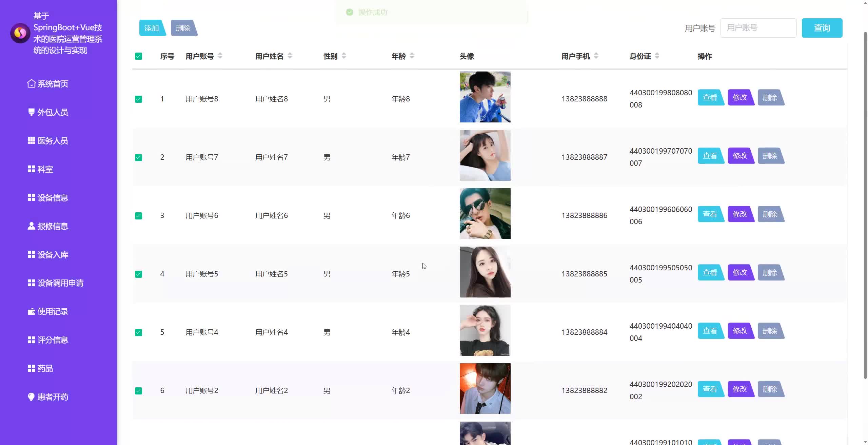868x445 pixels.
Task: Click the grid icon beside 医务人员
Action: tap(31, 140)
